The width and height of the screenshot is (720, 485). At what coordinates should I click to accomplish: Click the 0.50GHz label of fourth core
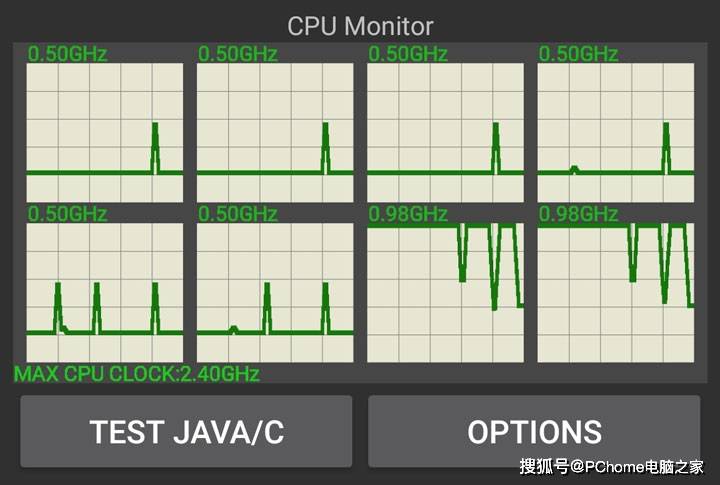[x=579, y=54]
